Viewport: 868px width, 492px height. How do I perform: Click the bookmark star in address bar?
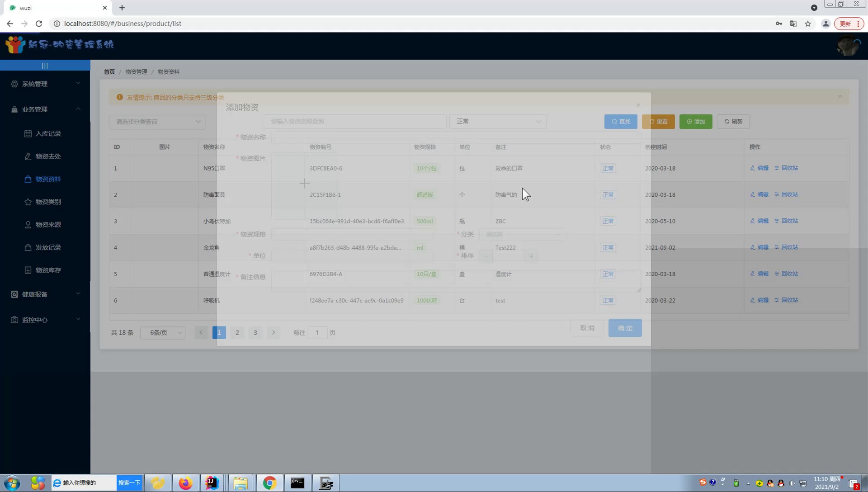808,24
